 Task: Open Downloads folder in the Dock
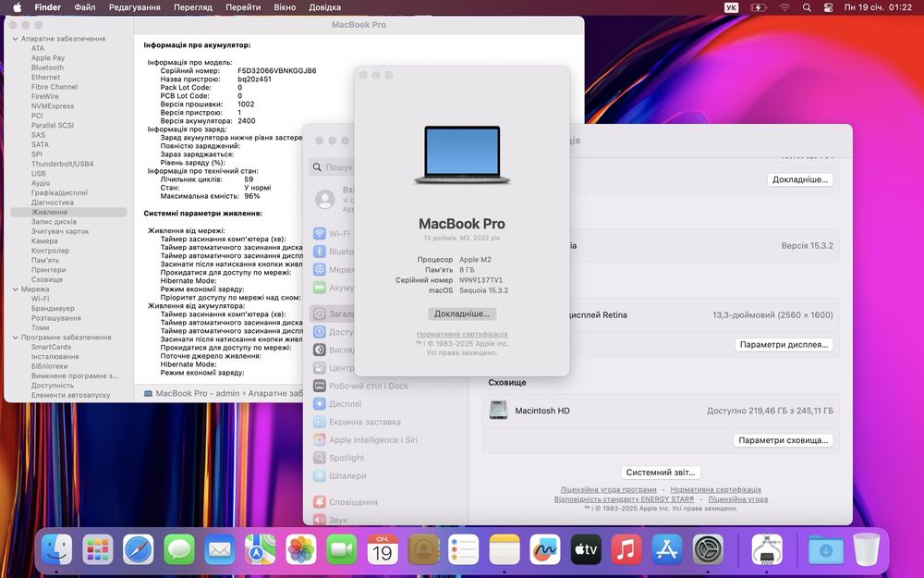click(825, 549)
